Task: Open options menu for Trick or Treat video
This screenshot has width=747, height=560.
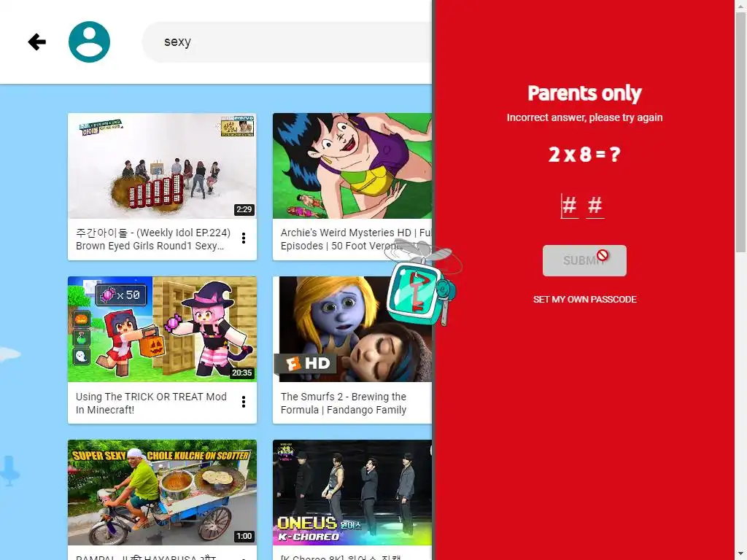Action: tap(244, 402)
